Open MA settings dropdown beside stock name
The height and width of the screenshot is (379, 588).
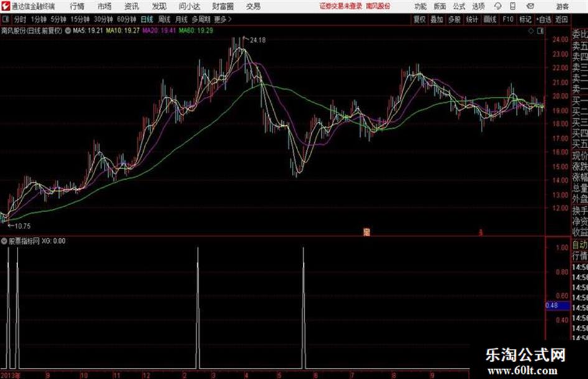coord(68,30)
